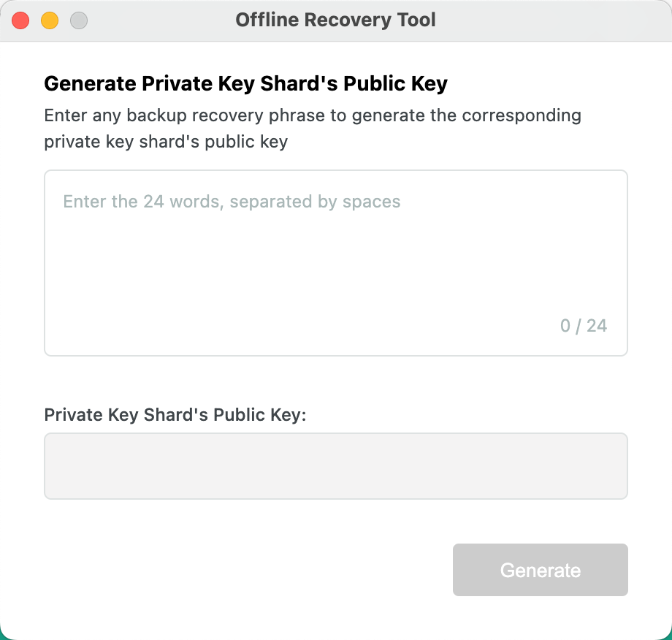Click the empty Private Key Shard's Public Key output box
This screenshot has width=672, height=640.
(336, 466)
